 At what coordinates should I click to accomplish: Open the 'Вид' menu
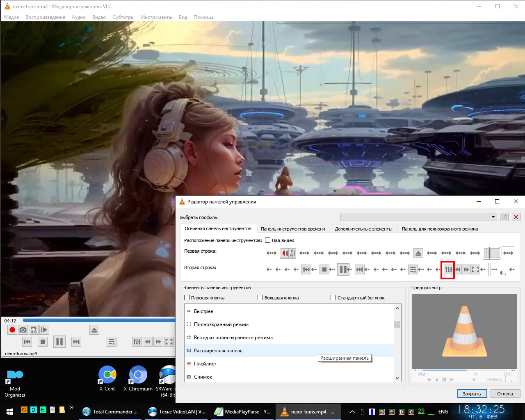pyautogui.click(x=183, y=17)
